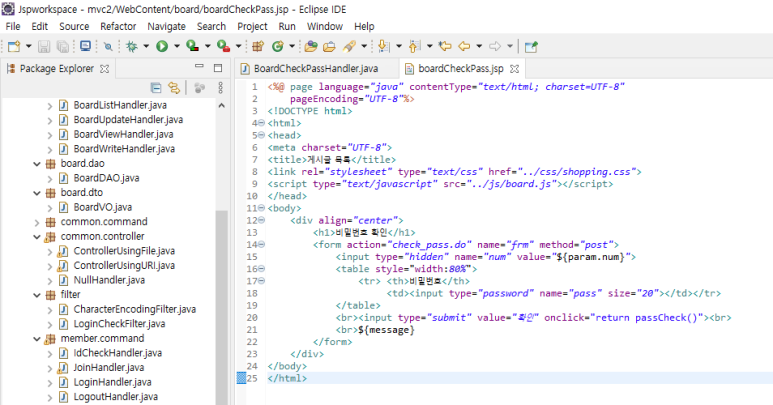The image size is (773, 405).
Task: Close the boardCheckPass.jsp tab
Action: (x=515, y=68)
